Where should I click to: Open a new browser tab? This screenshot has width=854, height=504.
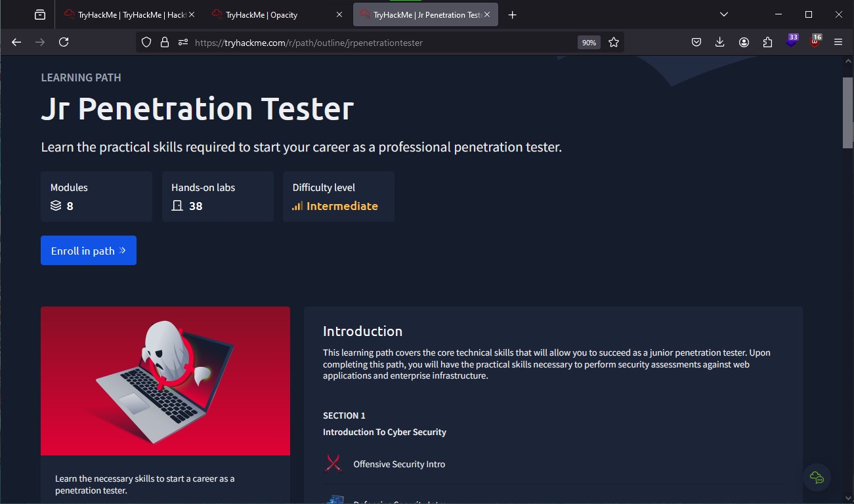coord(513,14)
